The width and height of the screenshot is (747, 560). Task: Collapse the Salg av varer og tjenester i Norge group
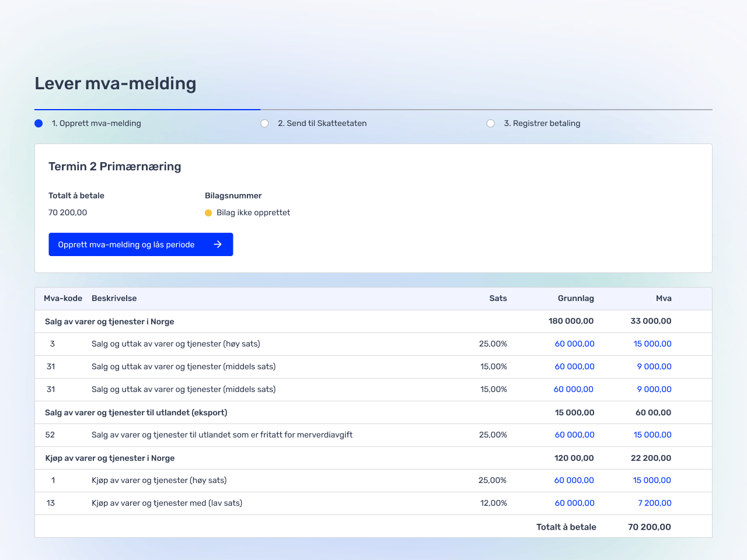point(110,321)
